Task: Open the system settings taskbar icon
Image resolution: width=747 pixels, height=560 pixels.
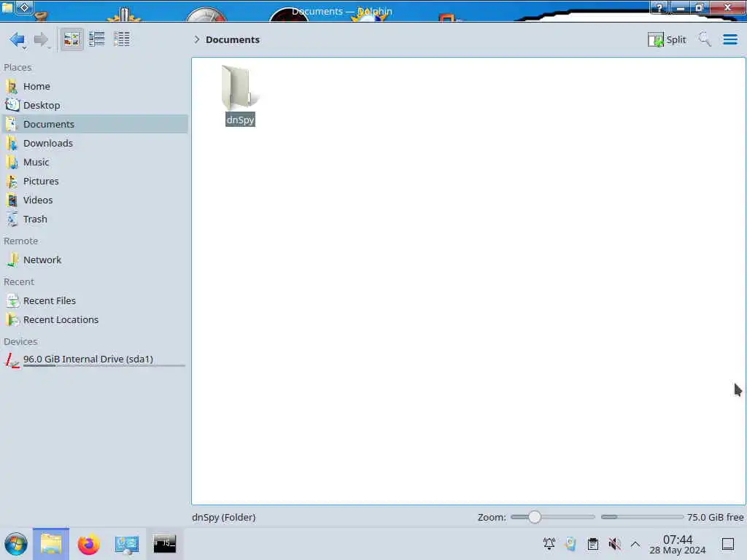Action: coord(127,544)
